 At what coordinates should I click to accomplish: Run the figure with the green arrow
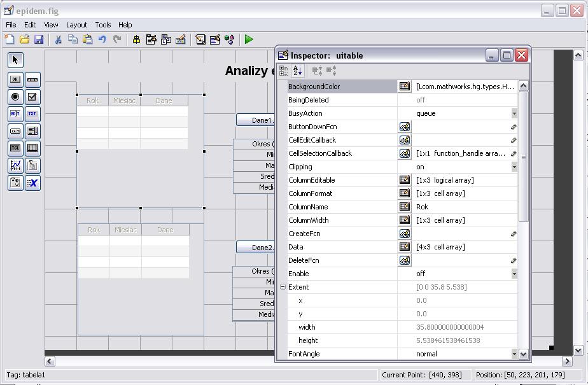(249, 39)
